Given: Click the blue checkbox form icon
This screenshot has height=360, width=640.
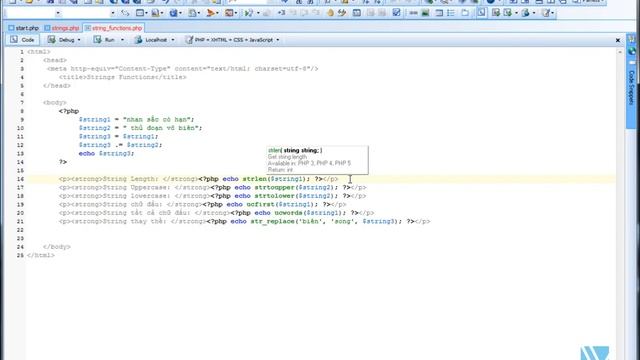Looking at the screenshot, I should 396,13.
